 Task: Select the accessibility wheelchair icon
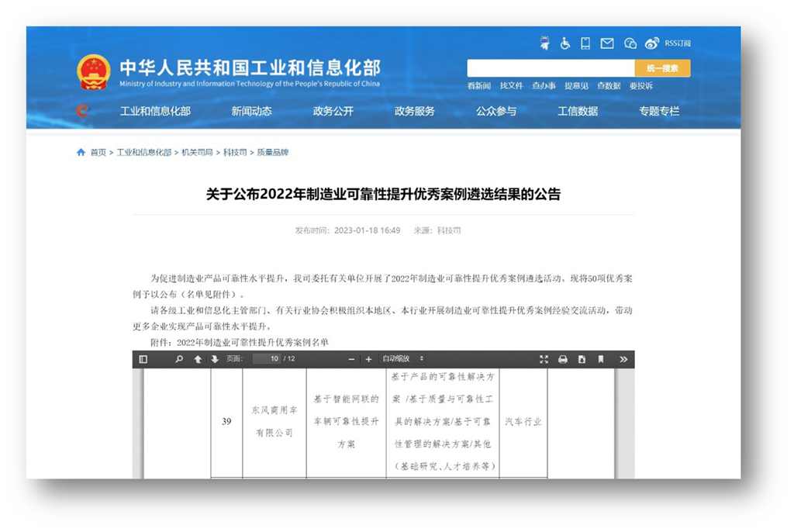[564, 43]
